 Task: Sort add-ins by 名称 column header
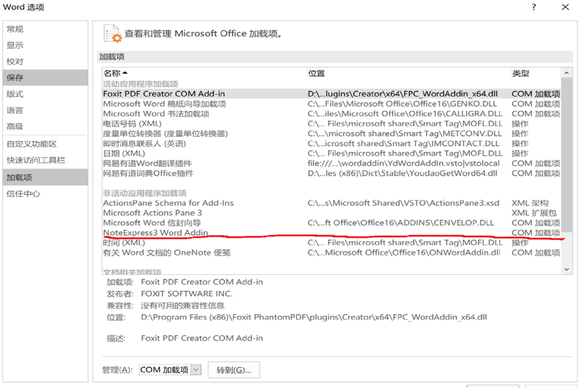click(204, 73)
